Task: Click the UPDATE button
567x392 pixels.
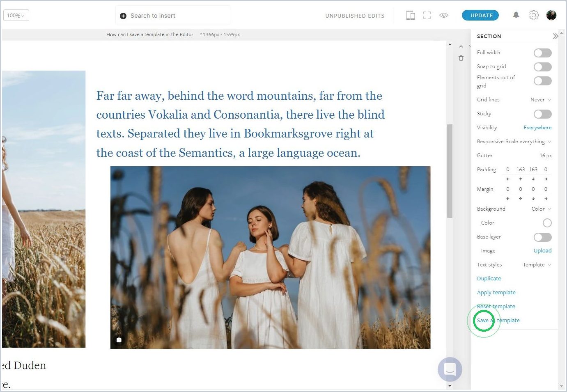Action: 480,15
